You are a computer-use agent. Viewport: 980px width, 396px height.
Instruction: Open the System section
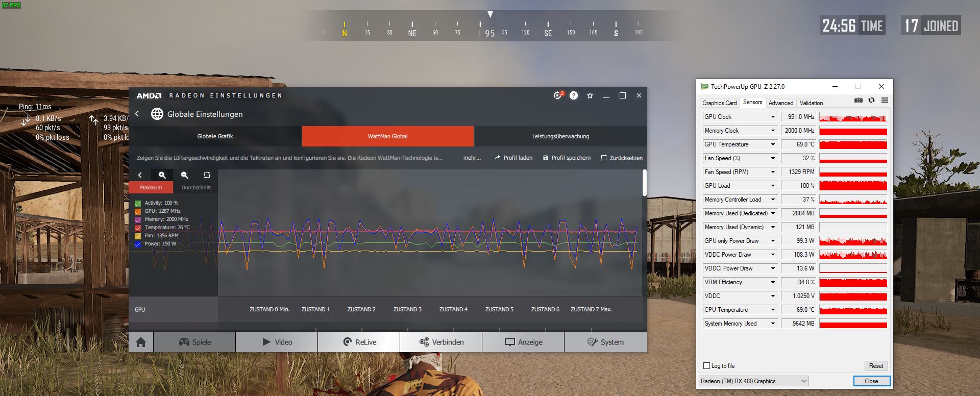pos(605,342)
